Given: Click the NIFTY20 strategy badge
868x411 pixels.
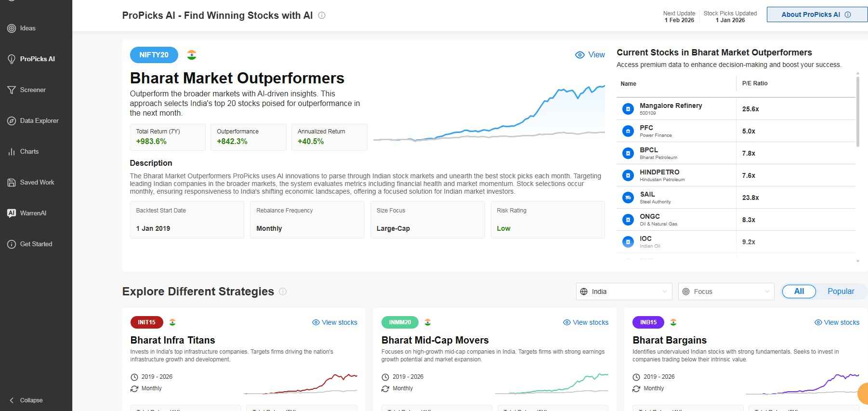Looking at the screenshot, I should [153, 54].
